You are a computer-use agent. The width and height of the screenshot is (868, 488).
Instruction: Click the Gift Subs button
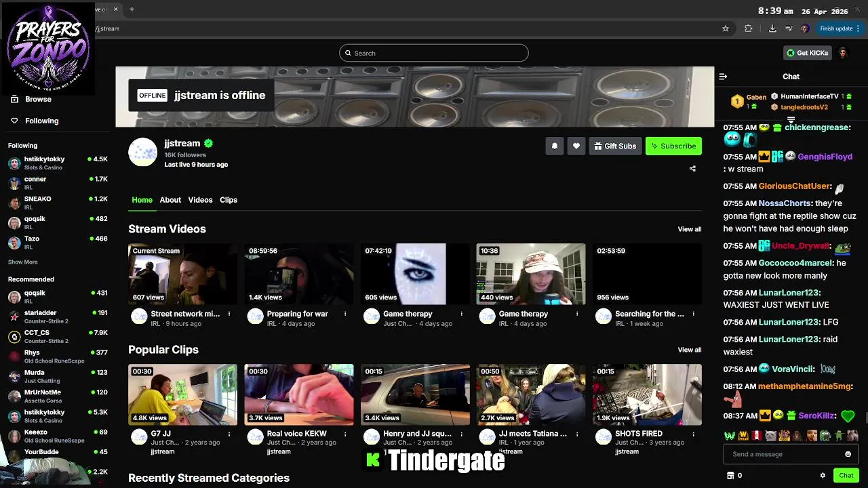tap(615, 146)
